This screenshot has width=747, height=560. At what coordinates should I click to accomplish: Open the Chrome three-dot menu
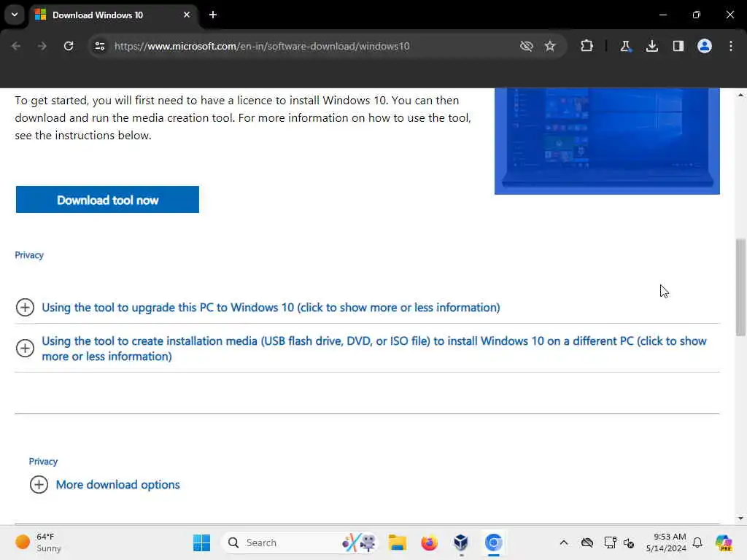(x=730, y=46)
